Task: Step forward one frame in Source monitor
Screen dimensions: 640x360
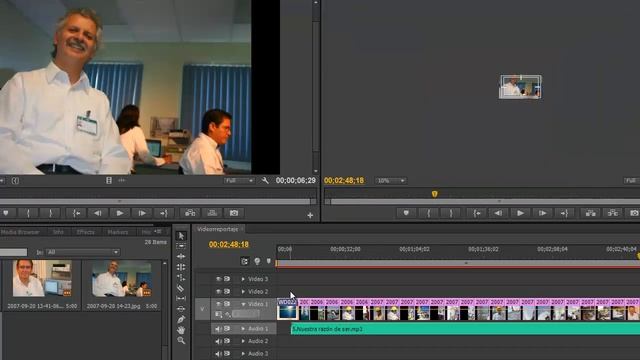Action: pos(142,213)
